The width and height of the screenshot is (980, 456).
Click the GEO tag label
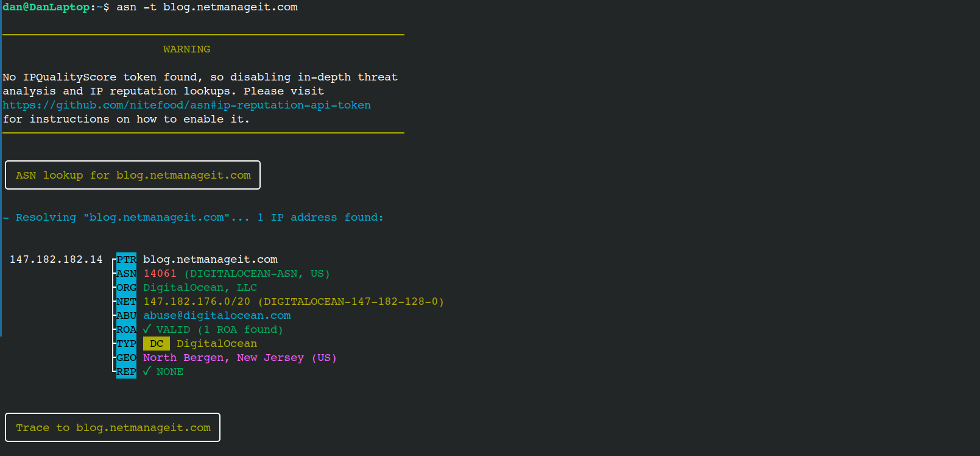click(126, 358)
